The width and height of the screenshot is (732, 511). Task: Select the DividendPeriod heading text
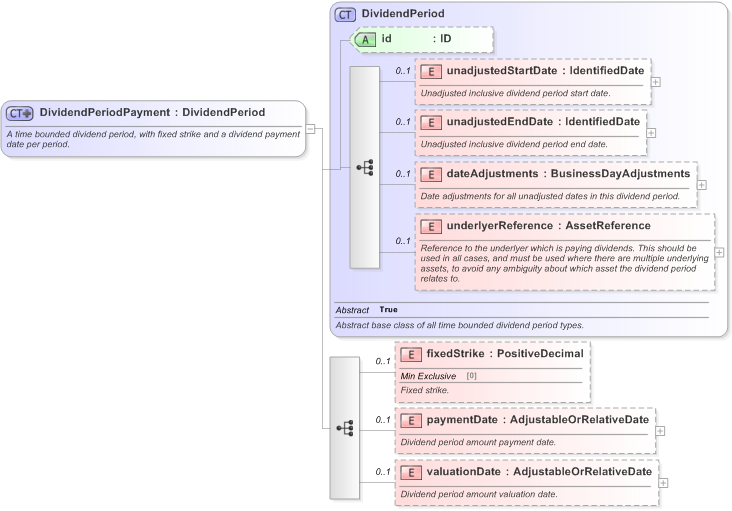pos(403,14)
